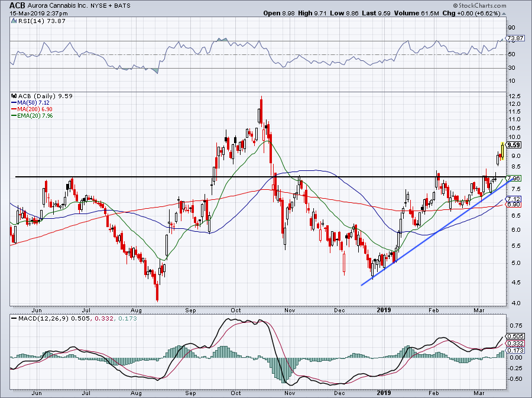Image resolution: width=532 pixels, height=398 pixels.
Task: Click the 9.59 last-price tag on the price axis
Action: pos(514,145)
